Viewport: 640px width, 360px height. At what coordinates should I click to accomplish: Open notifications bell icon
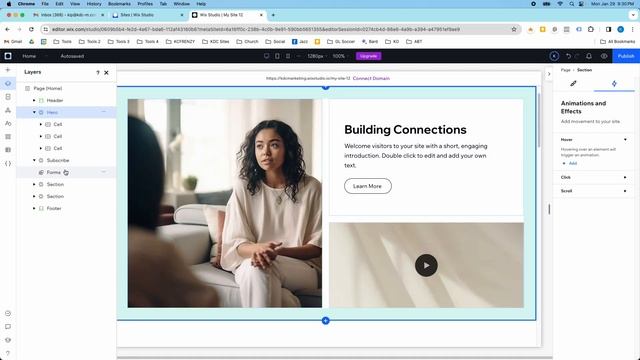(589, 56)
